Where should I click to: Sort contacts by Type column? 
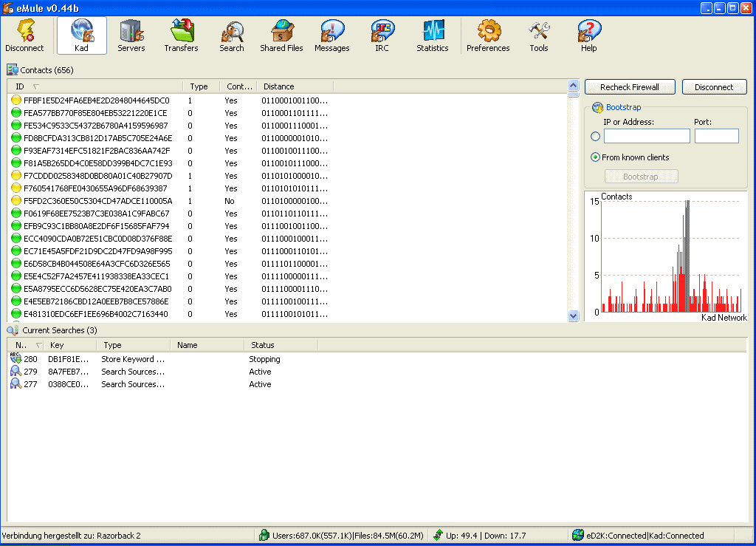tap(202, 86)
